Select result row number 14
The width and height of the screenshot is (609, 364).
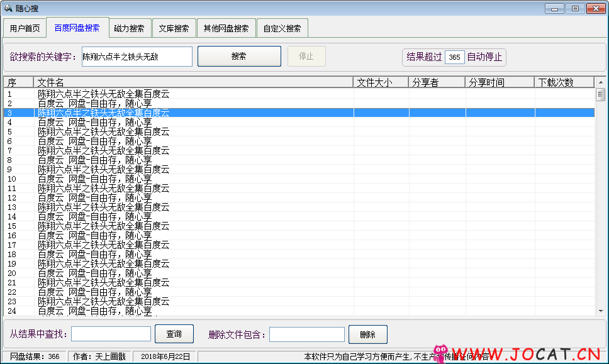299,216
